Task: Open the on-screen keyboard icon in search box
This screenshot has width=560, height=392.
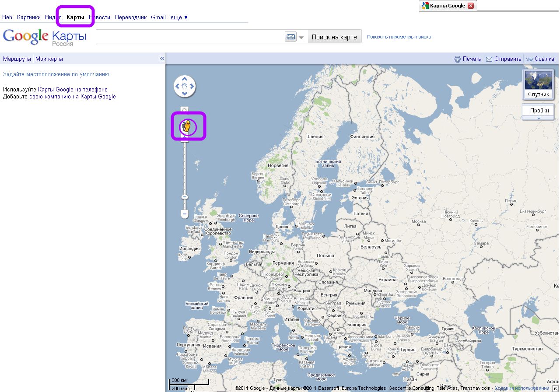Action: [x=290, y=37]
